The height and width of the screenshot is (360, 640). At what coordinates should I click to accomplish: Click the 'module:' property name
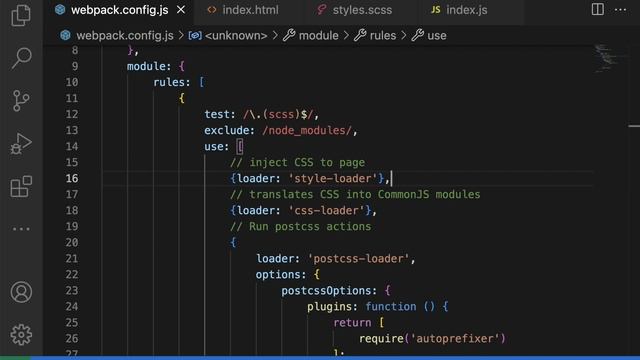pos(149,66)
